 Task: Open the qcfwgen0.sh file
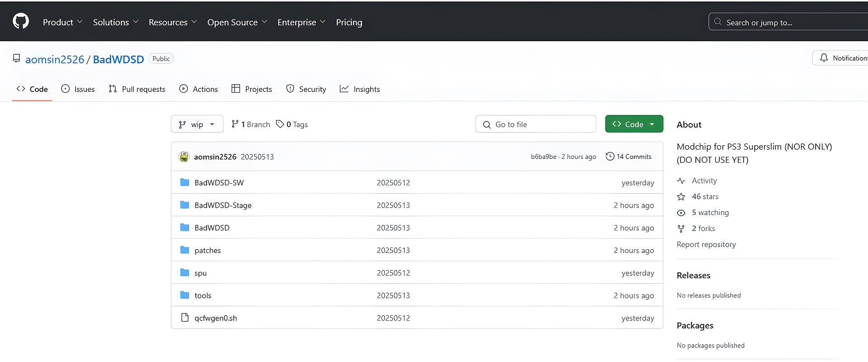click(216, 318)
